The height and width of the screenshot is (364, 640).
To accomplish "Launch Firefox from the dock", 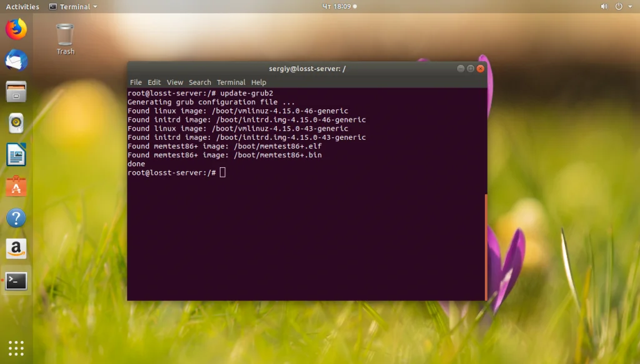I will pos(16,29).
